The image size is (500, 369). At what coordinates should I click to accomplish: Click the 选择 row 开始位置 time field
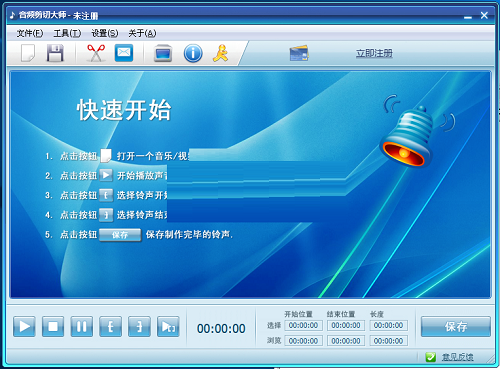tap(303, 325)
